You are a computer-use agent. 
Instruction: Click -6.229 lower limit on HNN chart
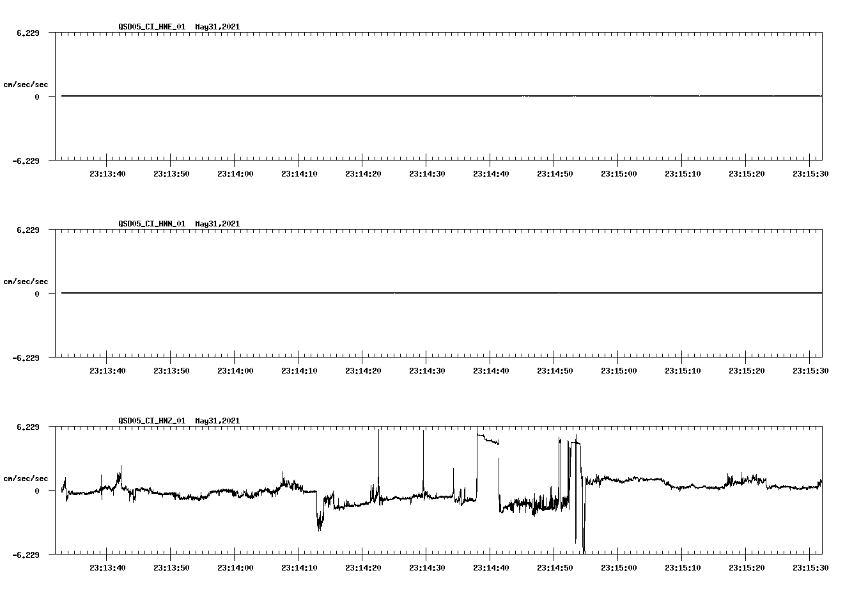coord(26,358)
